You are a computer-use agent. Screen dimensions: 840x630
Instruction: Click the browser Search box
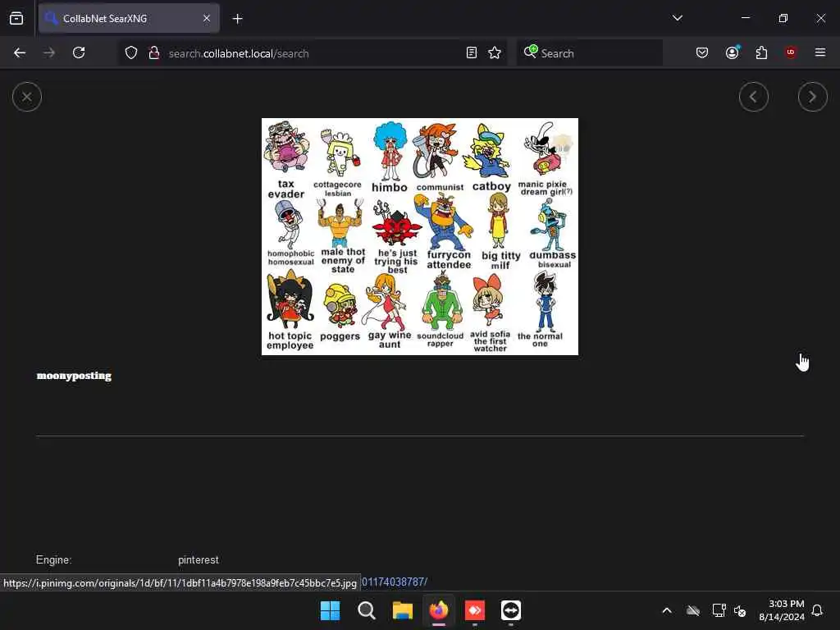point(589,53)
